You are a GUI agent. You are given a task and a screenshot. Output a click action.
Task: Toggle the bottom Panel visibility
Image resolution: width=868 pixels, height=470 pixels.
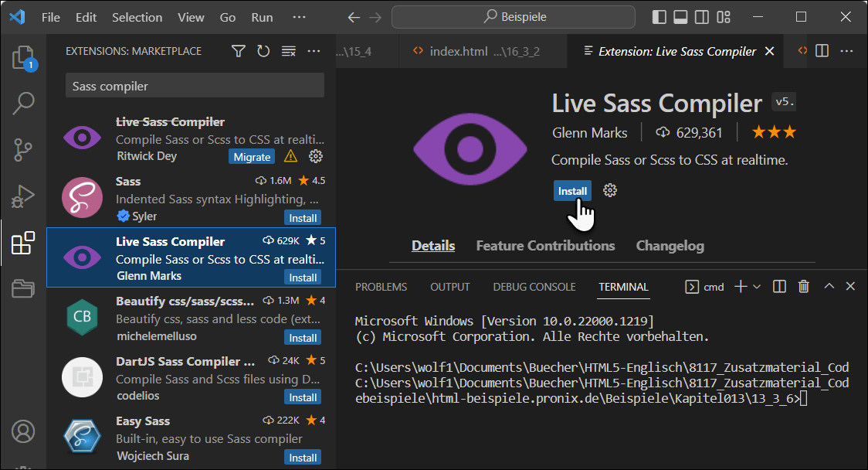pos(680,16)
